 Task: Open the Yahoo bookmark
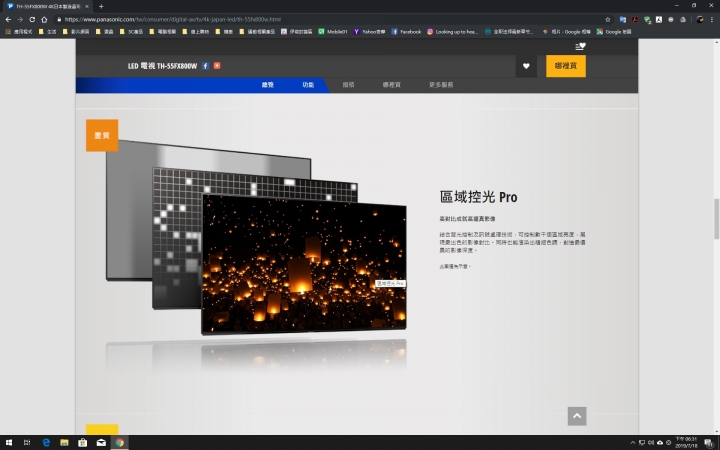pos(369,32)
